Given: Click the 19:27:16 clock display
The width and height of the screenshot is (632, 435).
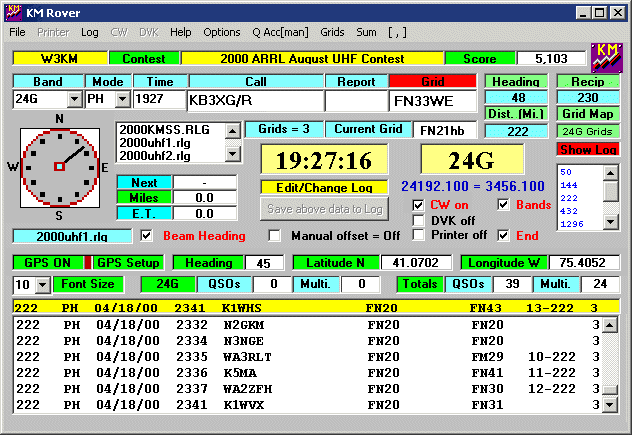Looking at the screenshot, I should [324, 160].
